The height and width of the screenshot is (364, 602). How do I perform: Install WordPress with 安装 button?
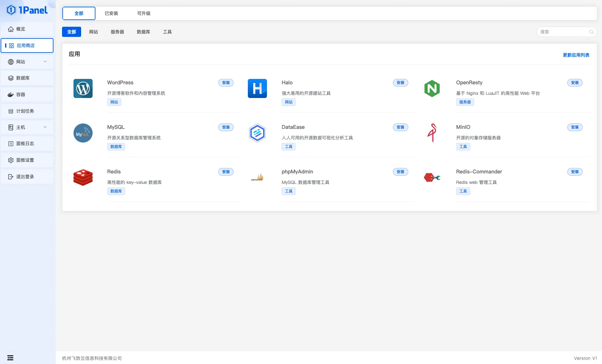(x=226, y=83)
